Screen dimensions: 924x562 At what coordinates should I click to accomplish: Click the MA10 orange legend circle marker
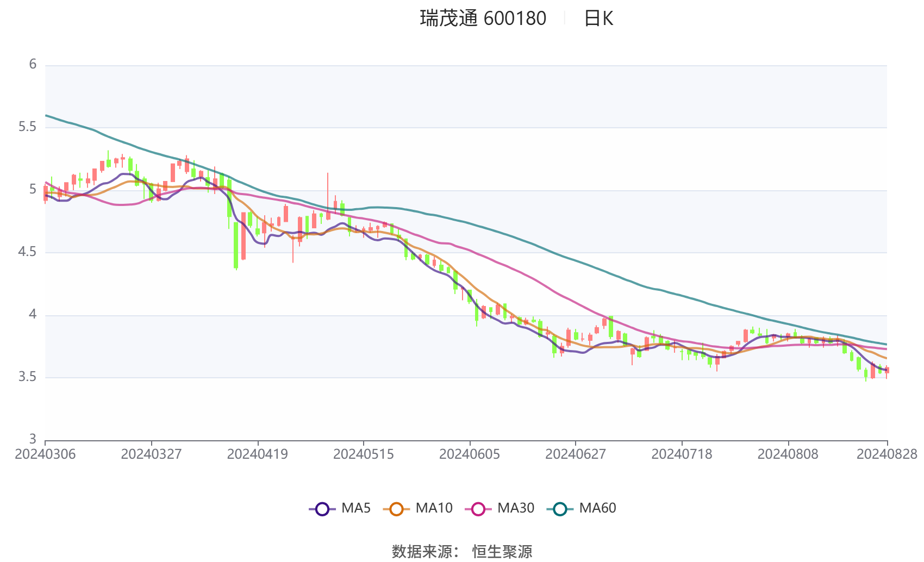click(x=396, y=509)
